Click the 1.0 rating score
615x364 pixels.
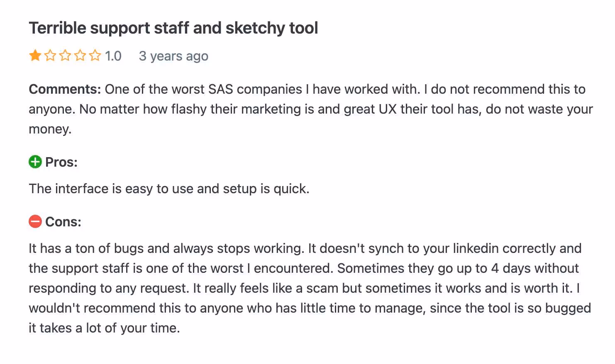[113, 56]
